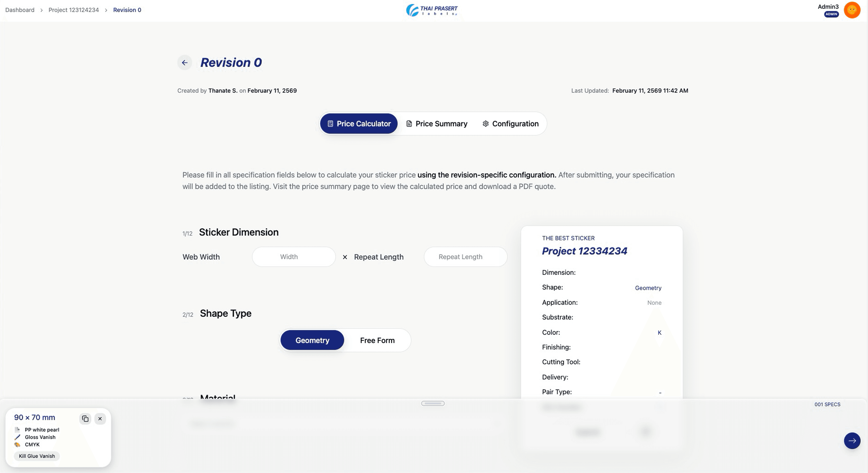
Task: Click the ADMIN role badge
Action: tap(831, 14)
